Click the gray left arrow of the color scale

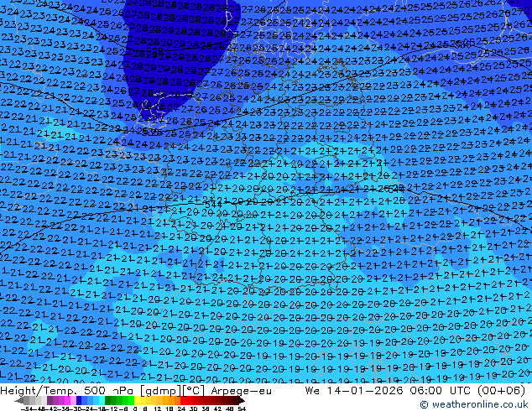(19, 401)
